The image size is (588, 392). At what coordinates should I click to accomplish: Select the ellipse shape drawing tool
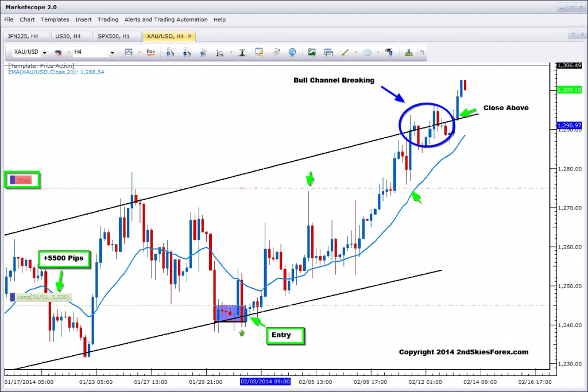click(x=367, y=52)
